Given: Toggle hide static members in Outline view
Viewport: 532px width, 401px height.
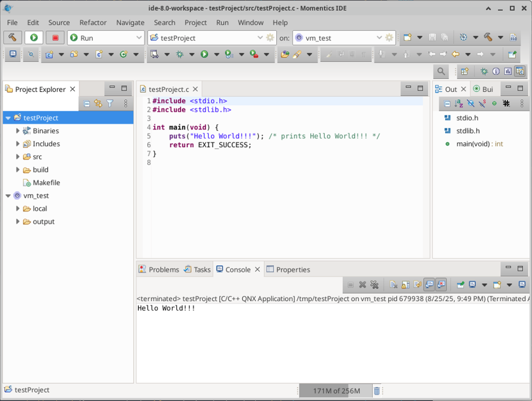Looking at the screenshot, I should click(x=483, y=103).
